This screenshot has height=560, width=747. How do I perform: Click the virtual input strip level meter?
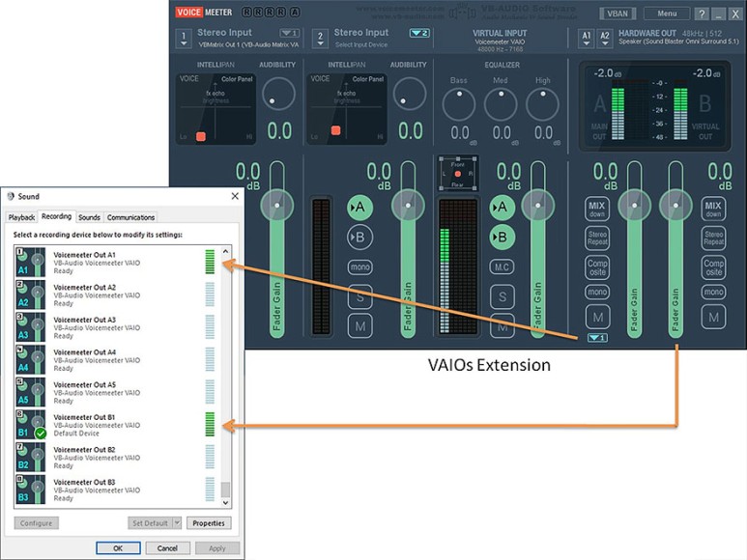[x=458, y=266]
